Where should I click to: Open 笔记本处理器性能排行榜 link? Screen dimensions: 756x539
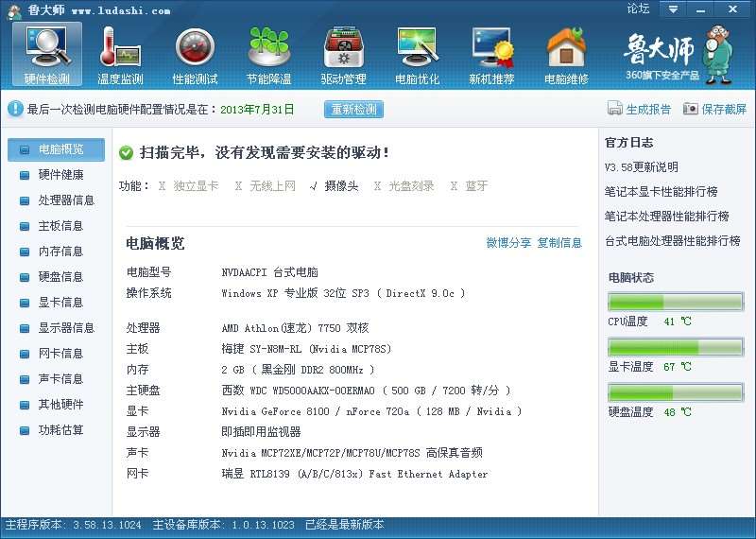coord(667,217)
